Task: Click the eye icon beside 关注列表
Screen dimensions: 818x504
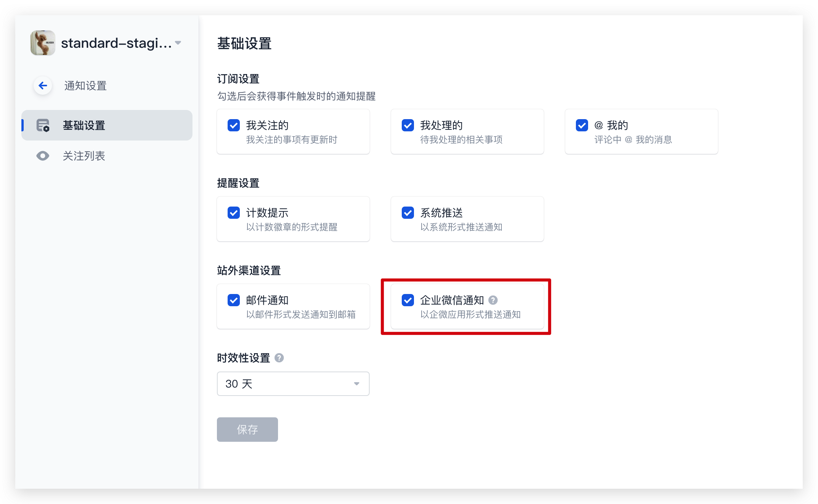Action: pyautogui.click(x=43, y=156)
